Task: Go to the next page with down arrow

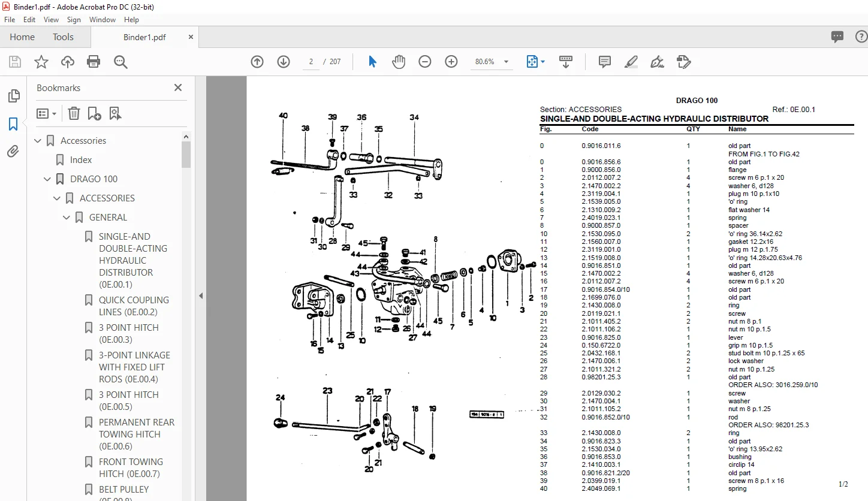Action: (284, 62)
